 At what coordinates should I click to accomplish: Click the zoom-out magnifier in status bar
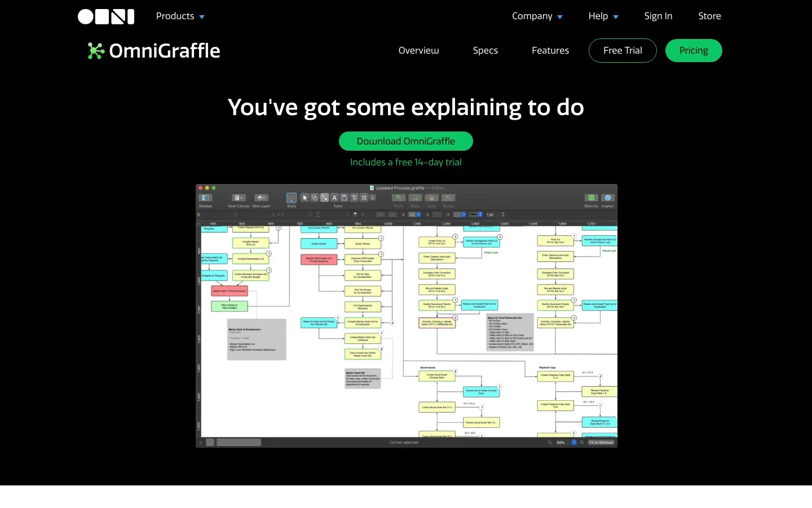pyautogui.click(x=550, y=443)
